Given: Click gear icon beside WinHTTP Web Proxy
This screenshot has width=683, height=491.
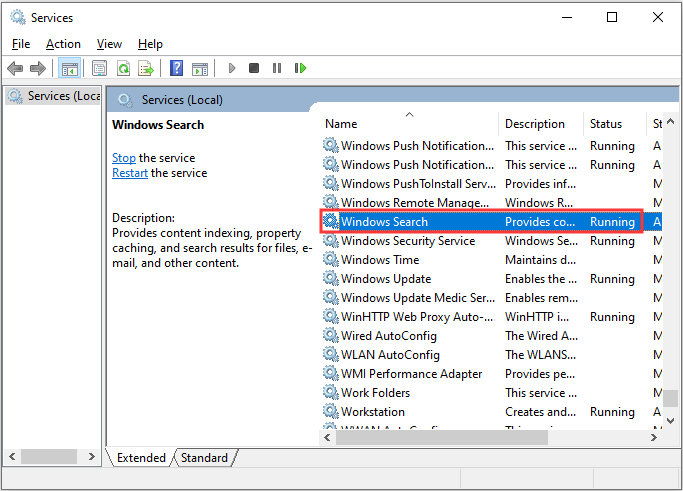Looking at the screenshot, I should [x=331, y=316].
